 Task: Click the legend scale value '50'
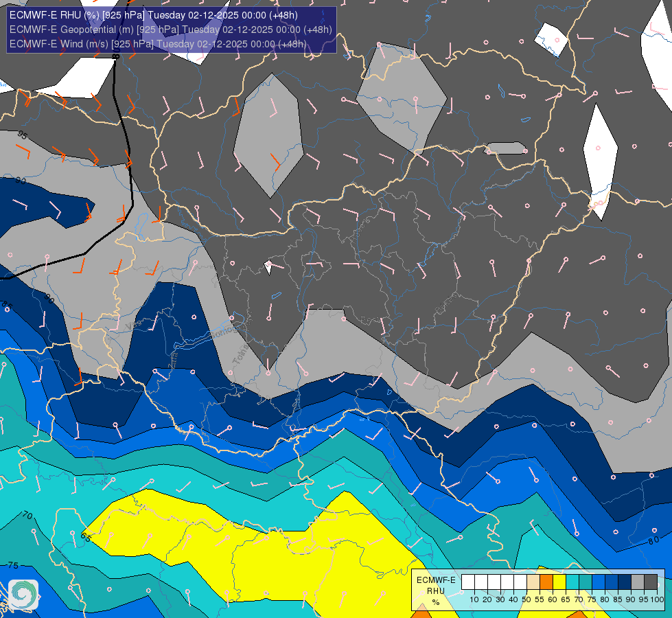click(x=526, y=599)
